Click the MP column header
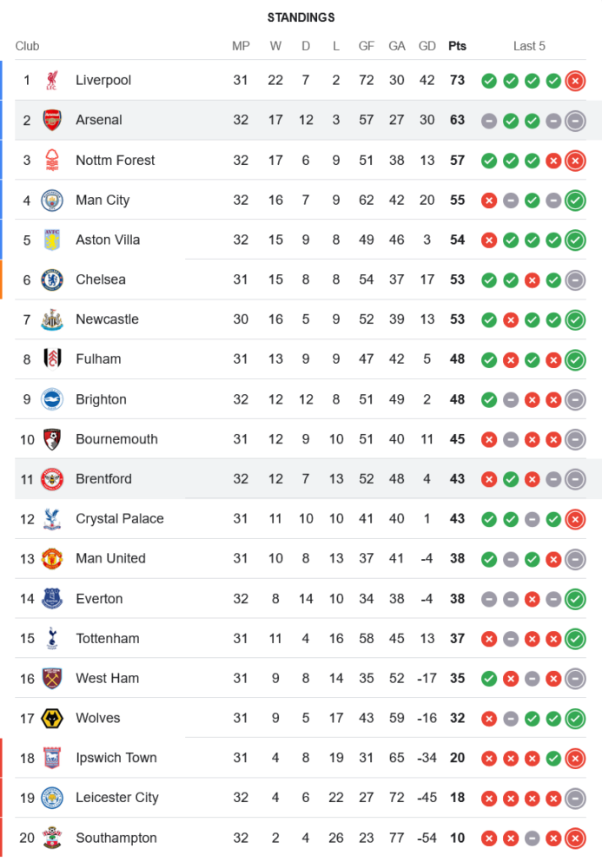 (241, 46)
